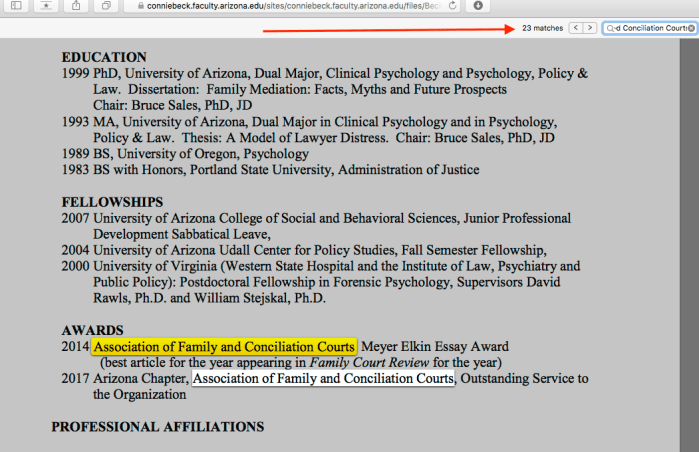Clear the find field with the x icon
The image size is (699, 452).
(689, 28)
